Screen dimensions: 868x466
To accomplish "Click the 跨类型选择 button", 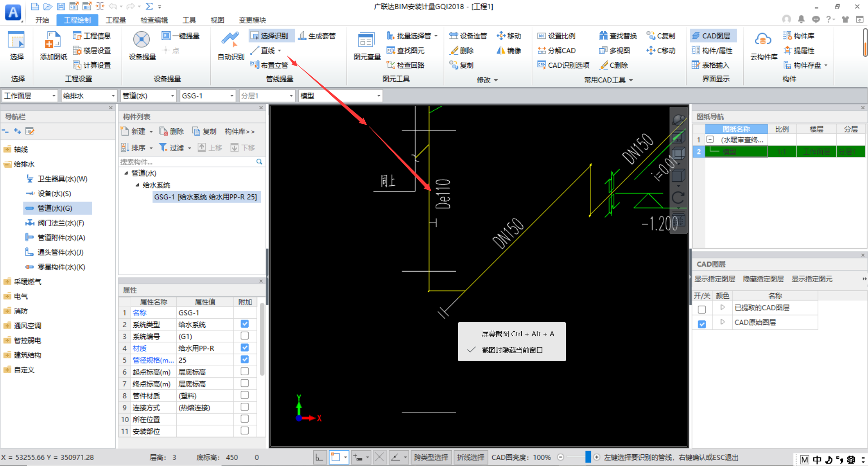I will point(431,457).
